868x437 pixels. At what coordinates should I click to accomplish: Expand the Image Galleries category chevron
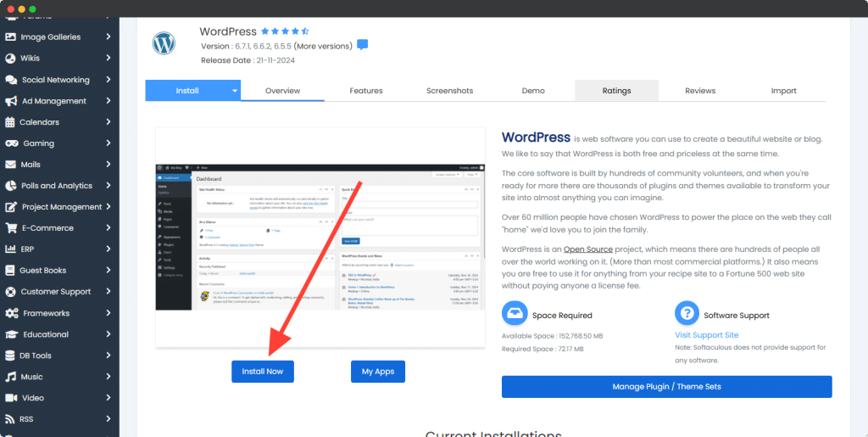pyautogui.click(x=108, y=37)
